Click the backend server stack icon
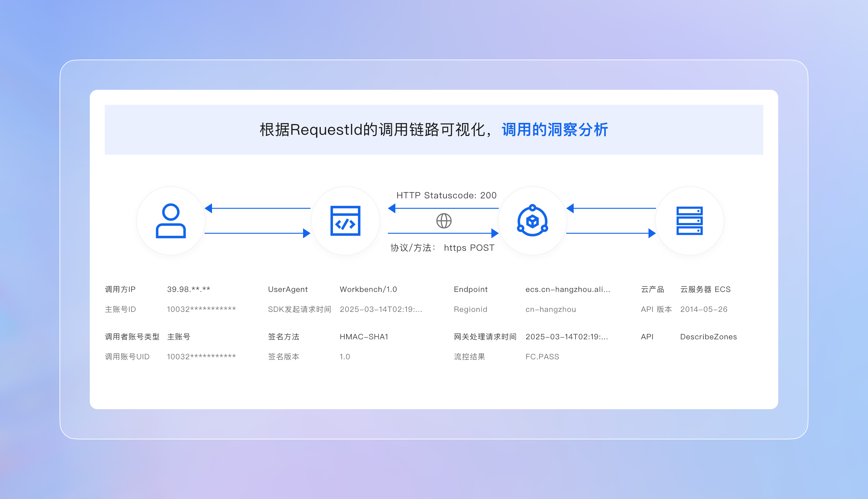The width and height of the screenshot is (868, 499). (690, 221)
